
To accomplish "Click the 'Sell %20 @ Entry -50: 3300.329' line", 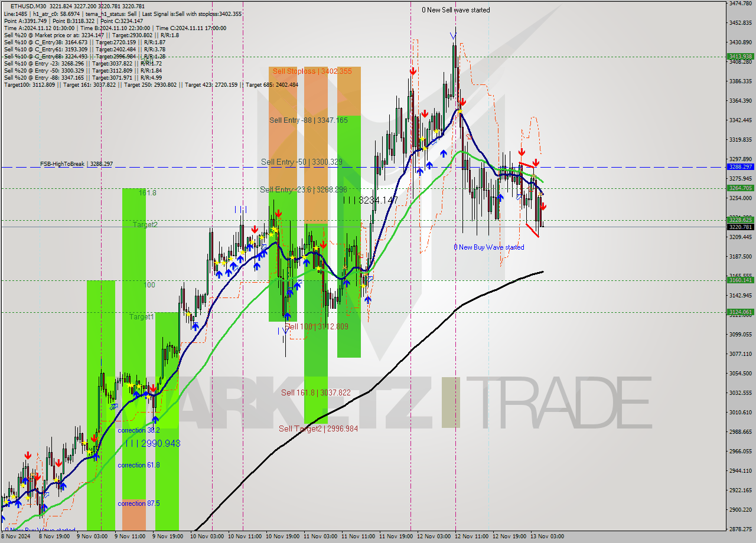I will [x=83, y=71].
